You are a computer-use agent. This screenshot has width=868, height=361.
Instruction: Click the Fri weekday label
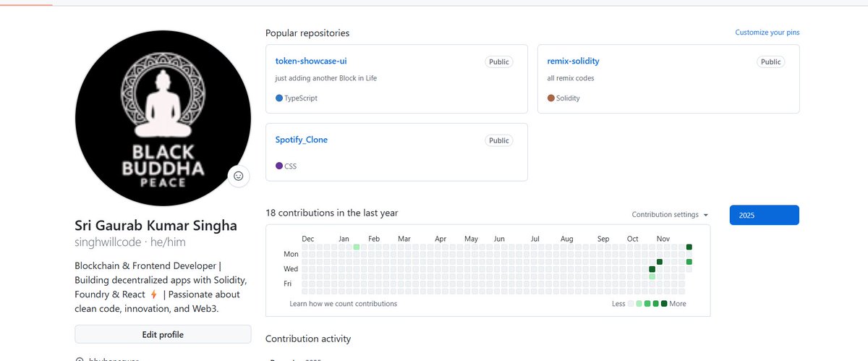pos(287,284)
